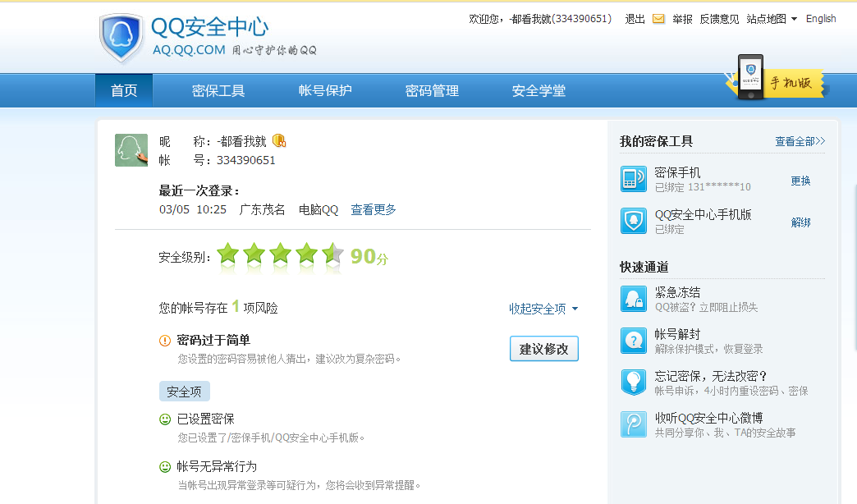Image resolution: width=857 pixels, height=504 pixels.
Task: Click the 帐号无异常行为 item text
Action: (x=217, y=467)
